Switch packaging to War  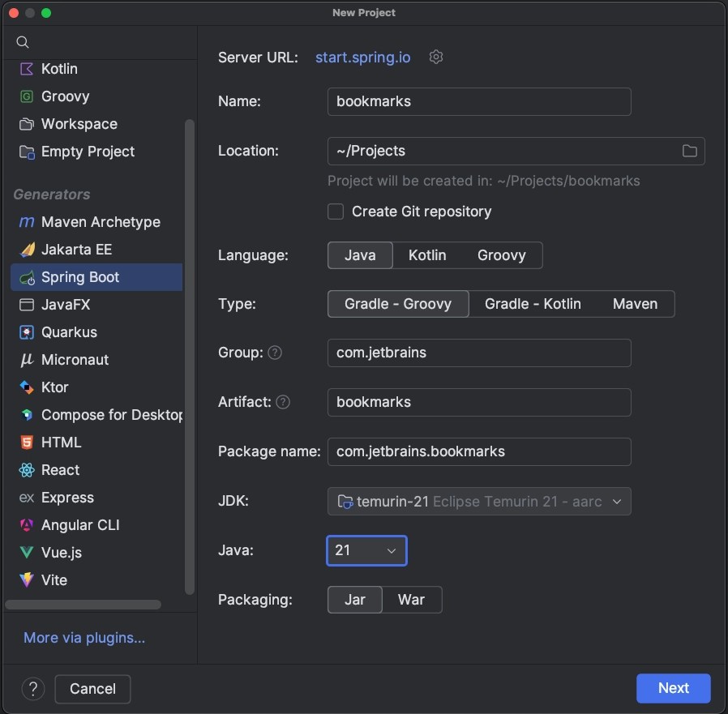coord(413,600)
